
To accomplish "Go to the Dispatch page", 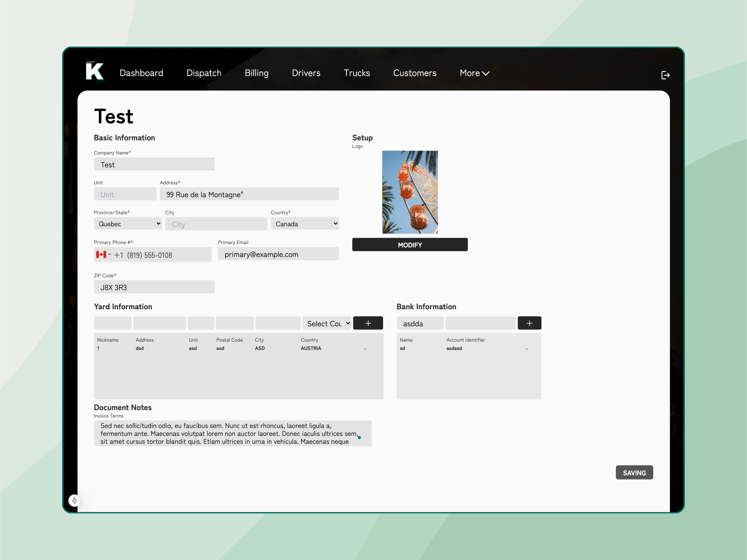I will (204, 73).
